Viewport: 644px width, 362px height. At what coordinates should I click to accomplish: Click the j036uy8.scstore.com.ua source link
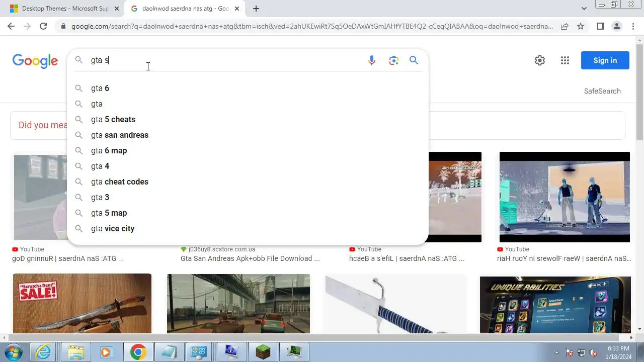coord(221,249)
